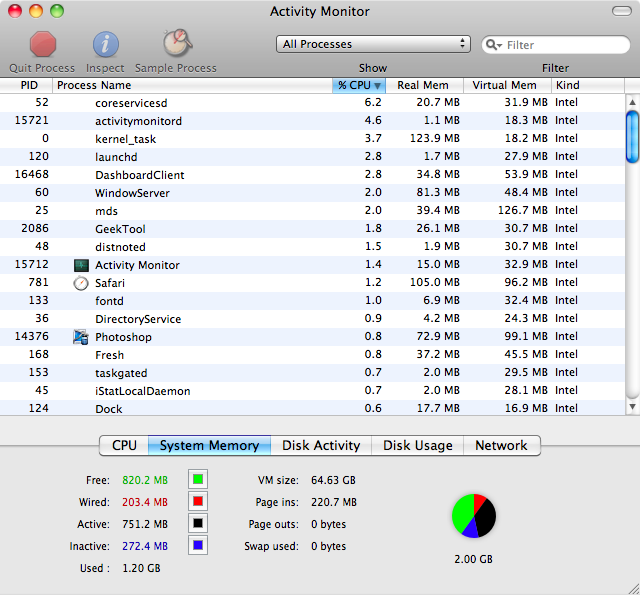Click the PID 16468 cell
The height and width of the screenshot is (595, 640).
pyautogui.click(x=32, y=174)
